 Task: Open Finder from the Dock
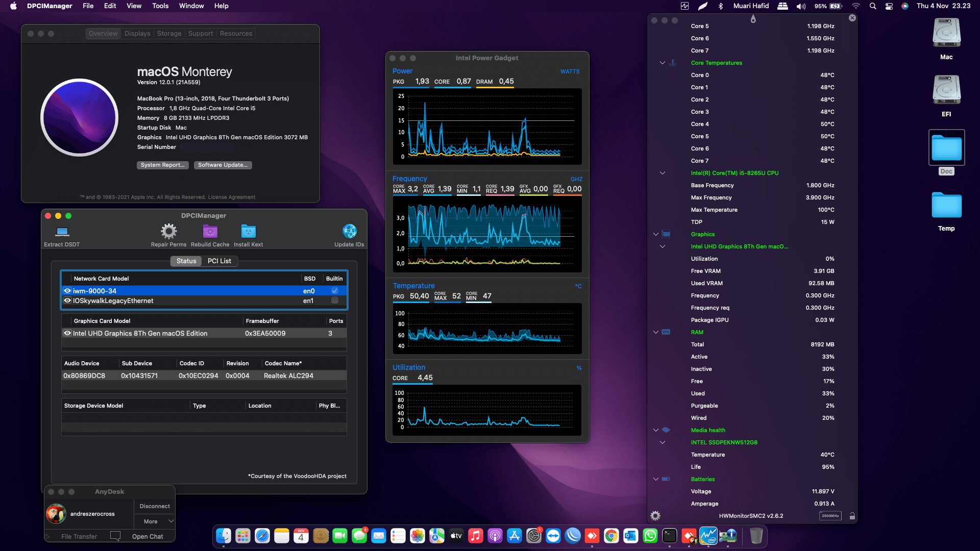(224, 536)
